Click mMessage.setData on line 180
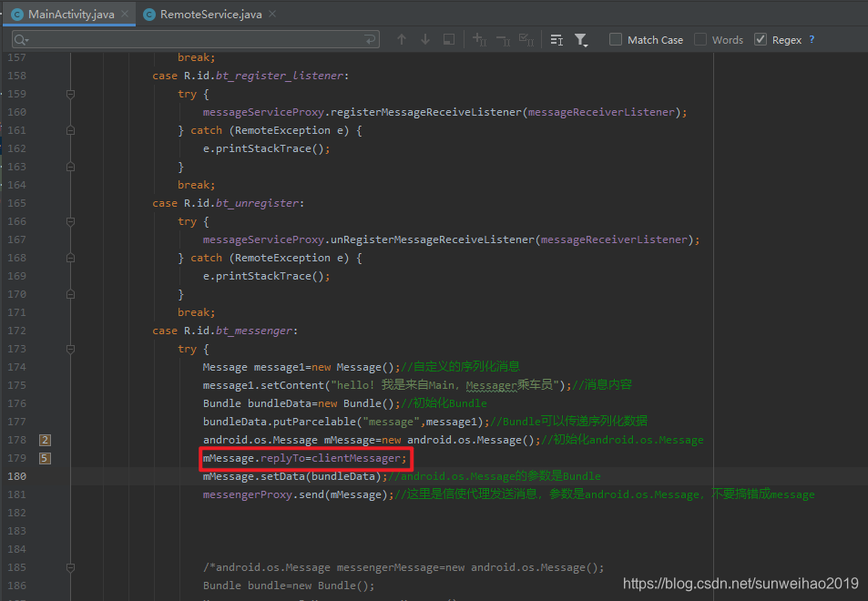Screen dimensions: 868x601 253,476
